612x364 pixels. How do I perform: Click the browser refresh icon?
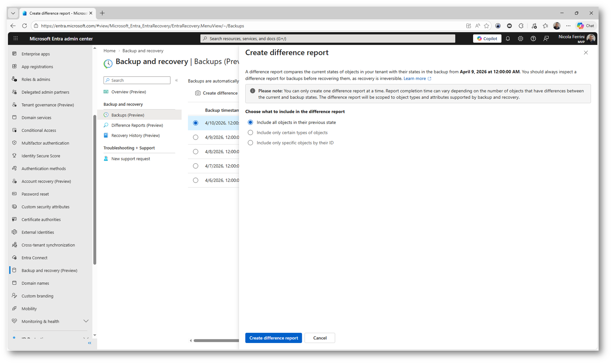pos(25,26)
